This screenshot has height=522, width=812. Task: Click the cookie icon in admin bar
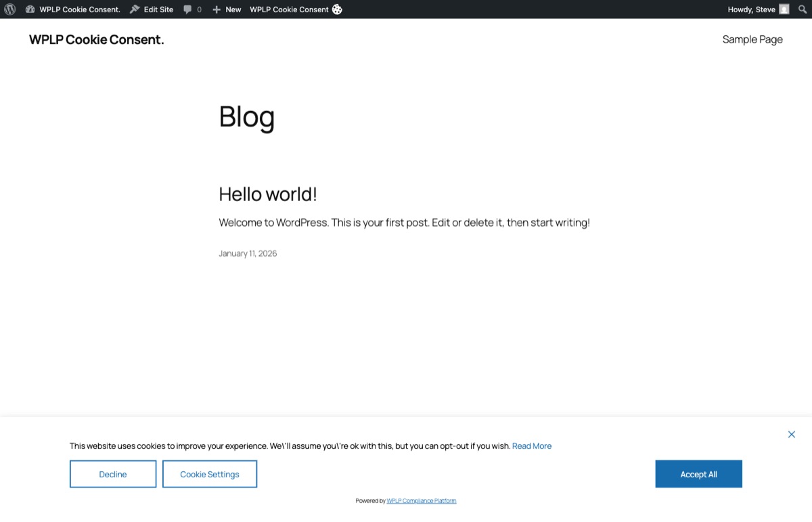click(x=337, y=9)
